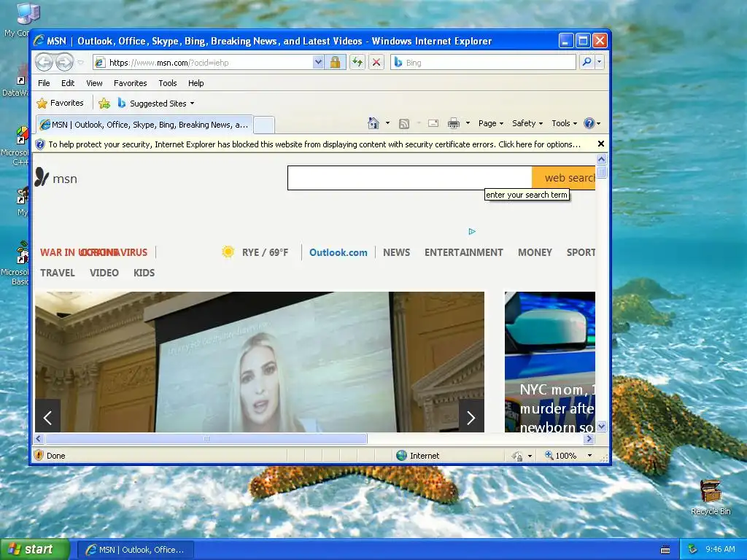
Task: Expand the Print options dropdown arrow
Action: tap(468, 123)
